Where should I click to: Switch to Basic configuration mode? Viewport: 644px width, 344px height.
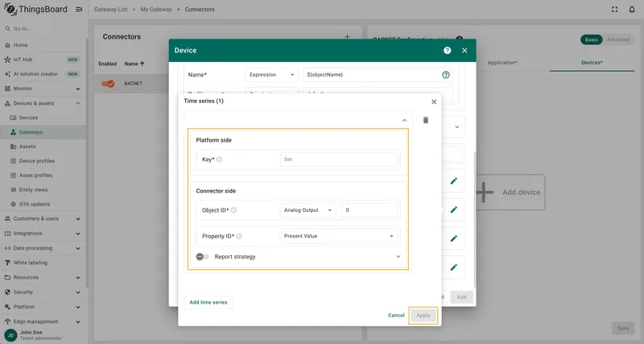coord(592,39)
